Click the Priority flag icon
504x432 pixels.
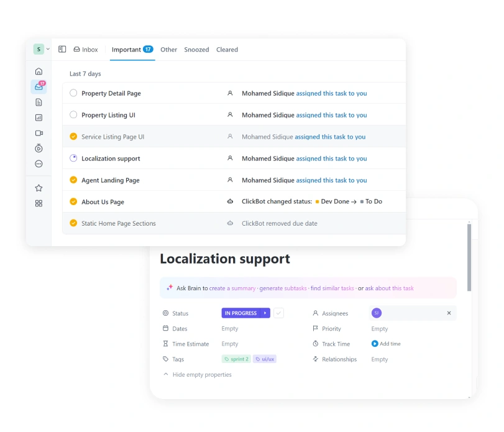tap(315, 328)
